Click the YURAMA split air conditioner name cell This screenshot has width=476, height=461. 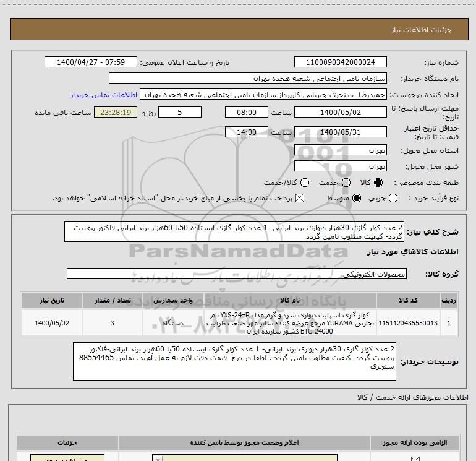pos(290,323)
